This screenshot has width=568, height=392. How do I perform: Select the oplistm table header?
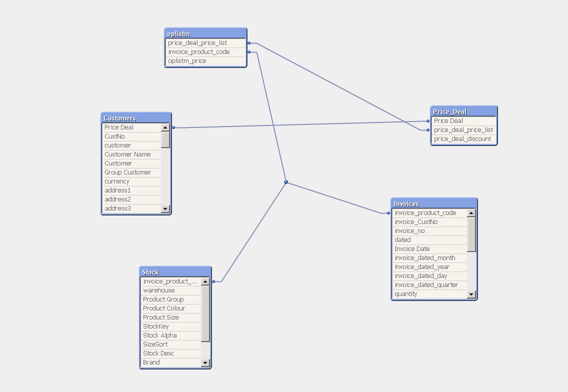(205, 33)
